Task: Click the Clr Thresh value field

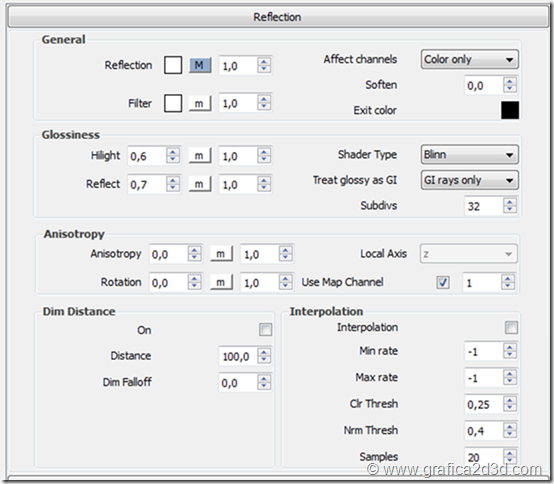Action: pyautogui.click(x=483, y=404)
